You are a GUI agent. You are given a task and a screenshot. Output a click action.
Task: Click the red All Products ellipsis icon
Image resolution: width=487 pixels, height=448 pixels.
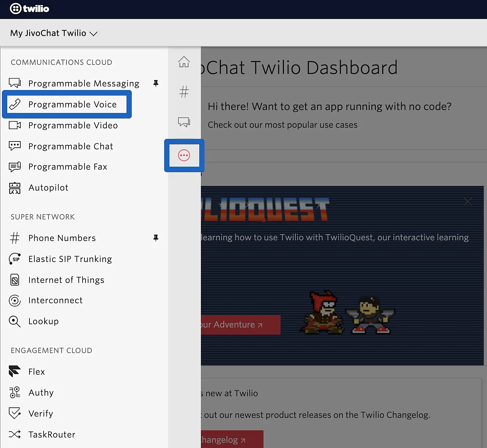[x=184, y=155]
